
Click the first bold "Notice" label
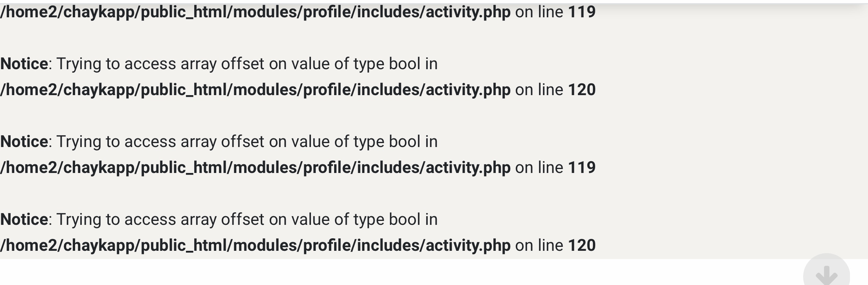24,64
